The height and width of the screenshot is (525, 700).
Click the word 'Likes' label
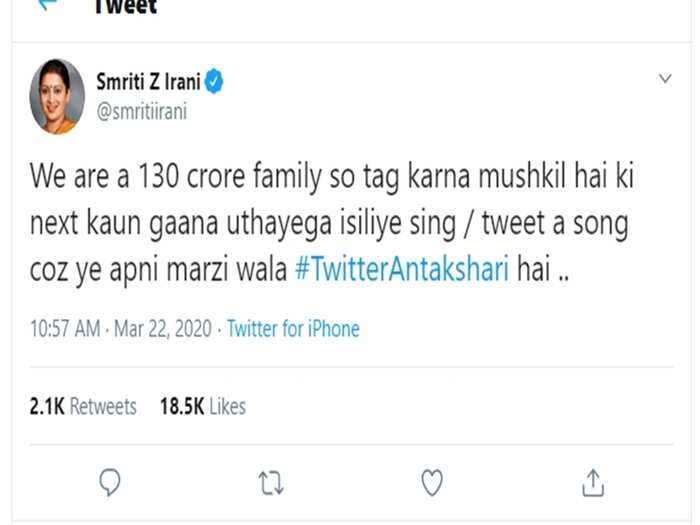click(x=227, y=406)
